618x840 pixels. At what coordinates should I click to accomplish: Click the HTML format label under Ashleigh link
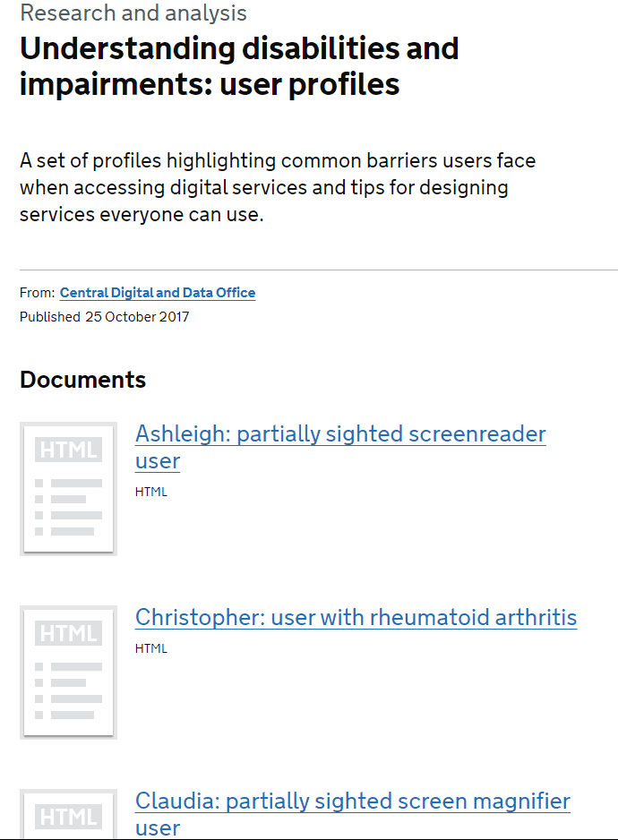coord(151,492)
